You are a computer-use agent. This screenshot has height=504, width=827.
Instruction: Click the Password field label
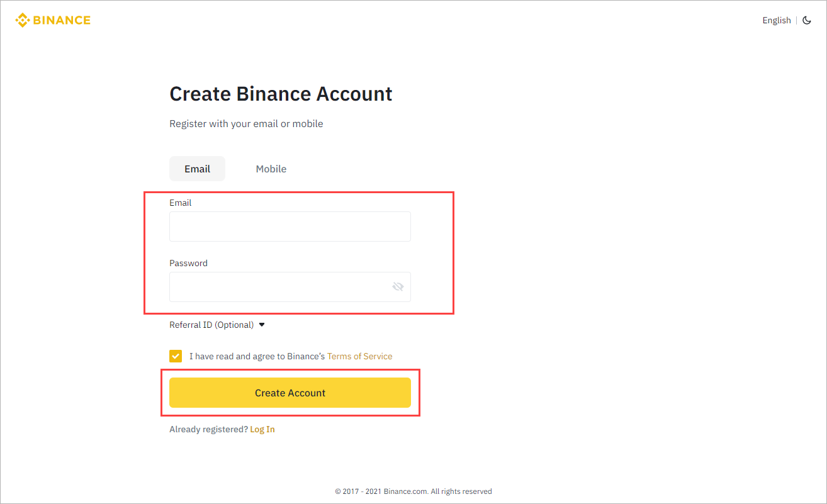tap(188, 263)
